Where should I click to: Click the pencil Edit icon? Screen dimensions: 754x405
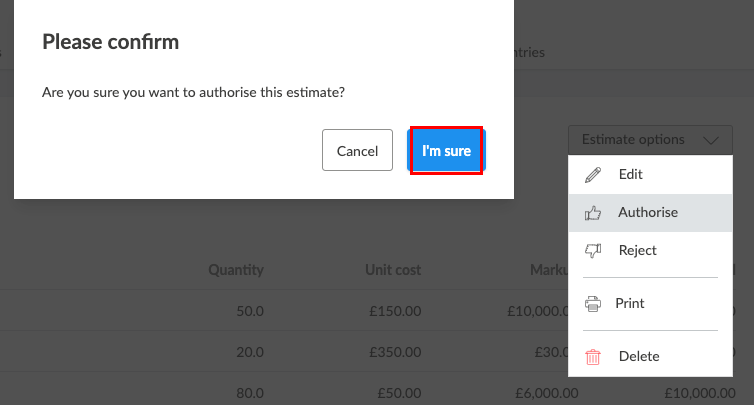[593, 175]
